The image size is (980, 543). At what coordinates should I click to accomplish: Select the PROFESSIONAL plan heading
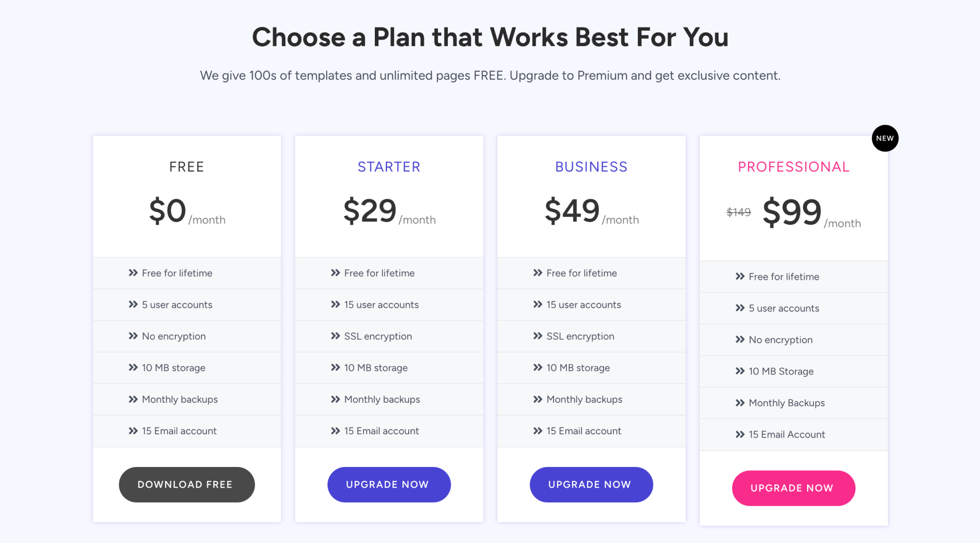[793, 167]
